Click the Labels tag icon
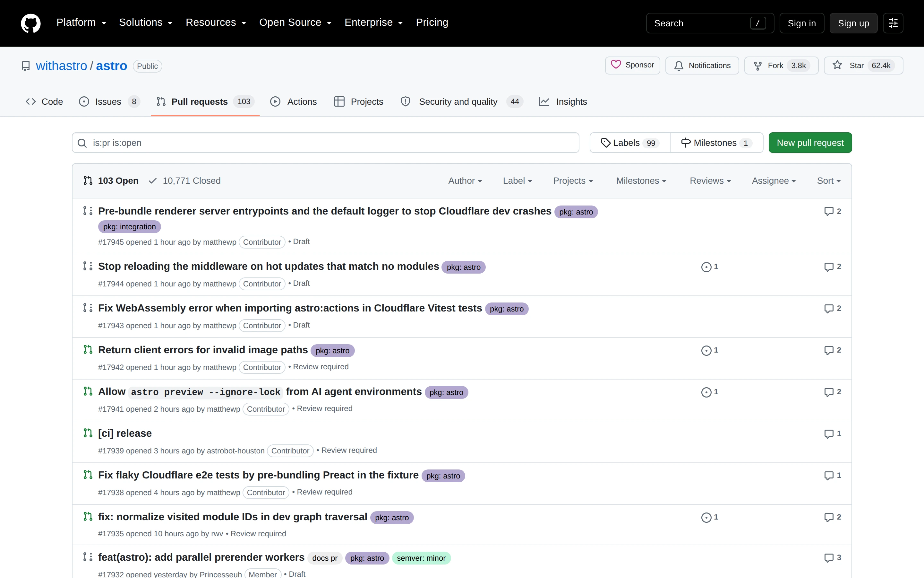This screenshot has width=924, height=578. [605, 143]
